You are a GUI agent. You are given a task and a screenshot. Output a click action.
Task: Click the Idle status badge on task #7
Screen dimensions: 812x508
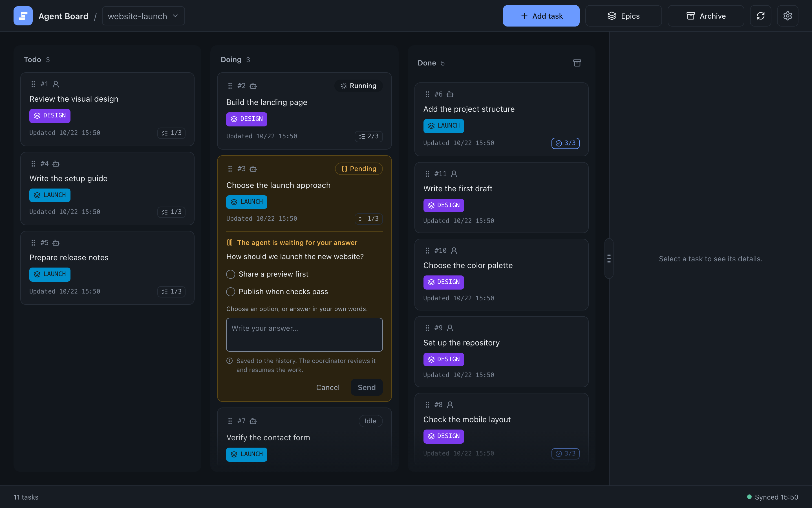[370, 421]
